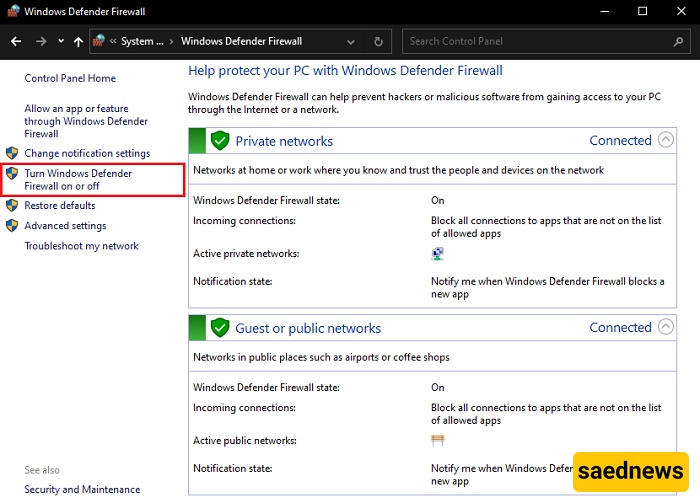Collapse the Private networks section

pos(666,140)
